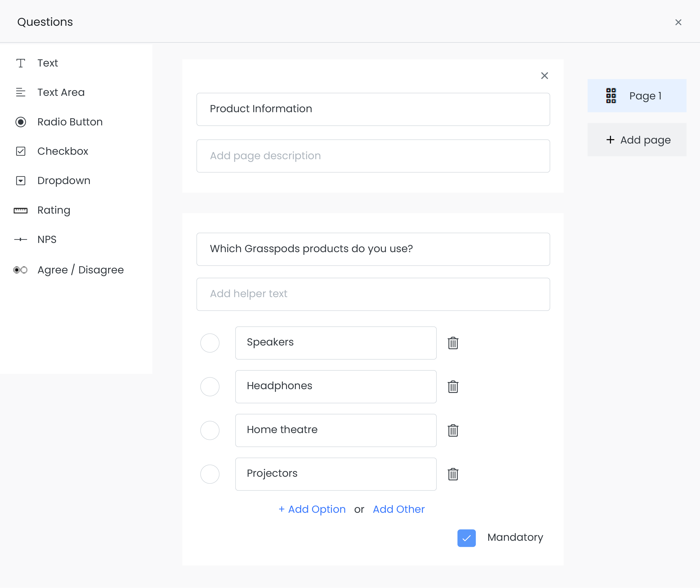Select the Speakers radio circle

pos(210,343)
